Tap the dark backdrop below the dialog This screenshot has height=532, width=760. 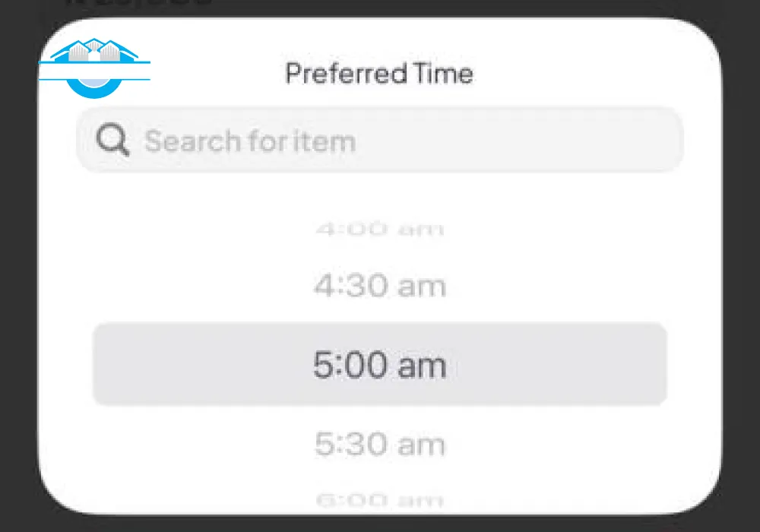tap(380, 524)
